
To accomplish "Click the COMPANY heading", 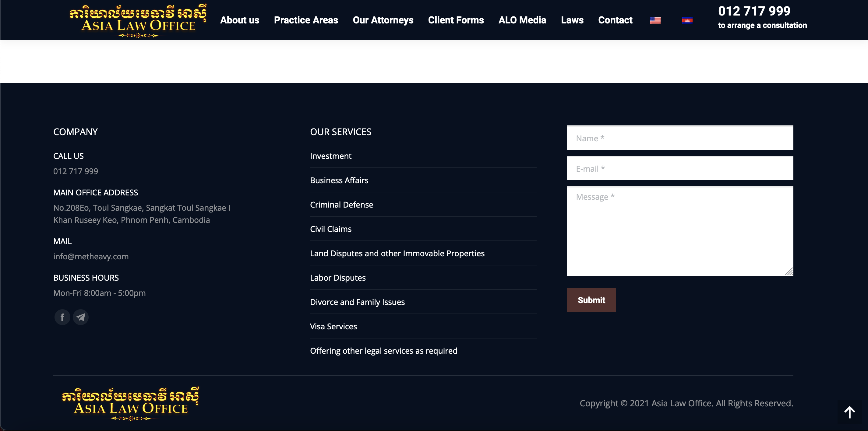I will pos(76,132).
